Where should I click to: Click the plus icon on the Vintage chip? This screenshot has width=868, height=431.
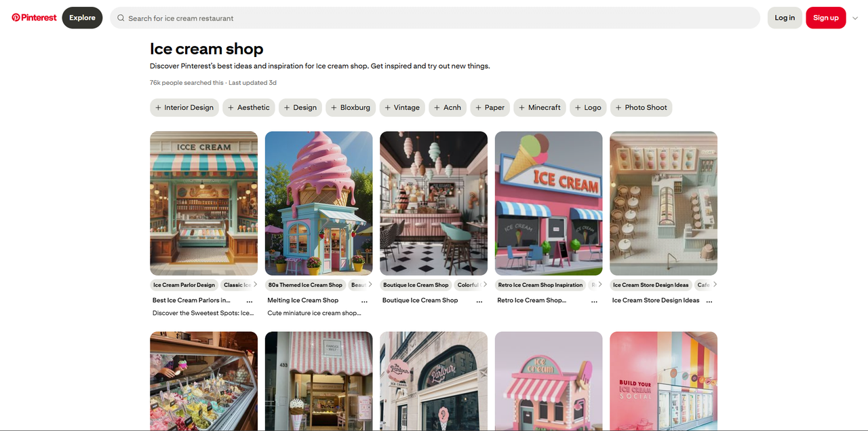(387, 107)
